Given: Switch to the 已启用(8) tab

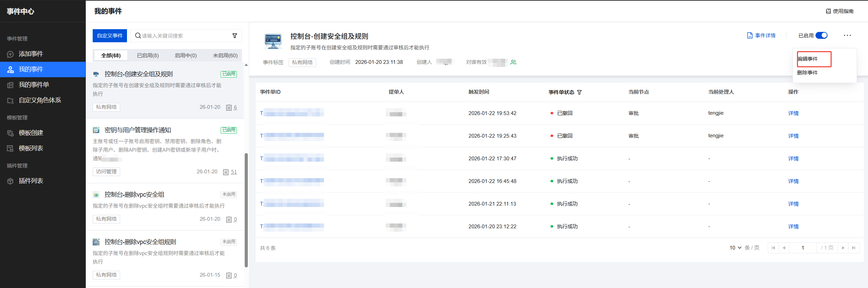Looking at the screenshot, I should [x=148, y=56].
